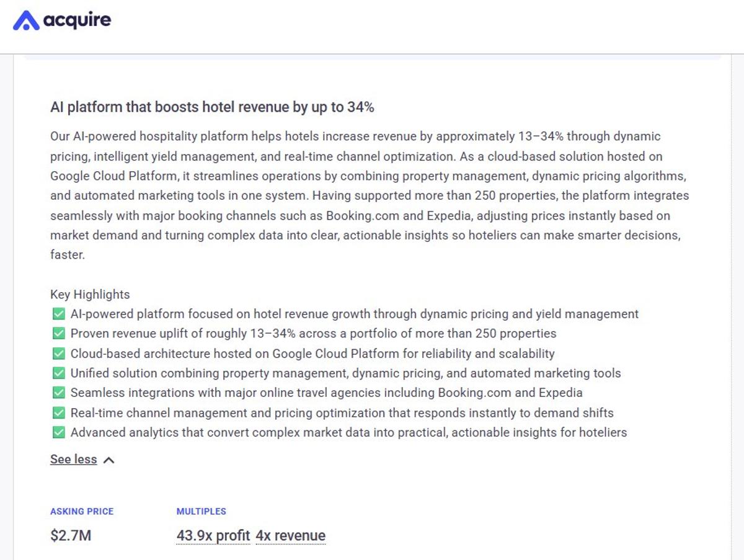
Task: Select the $2.7M asking price value
Action: coord(71,535)
